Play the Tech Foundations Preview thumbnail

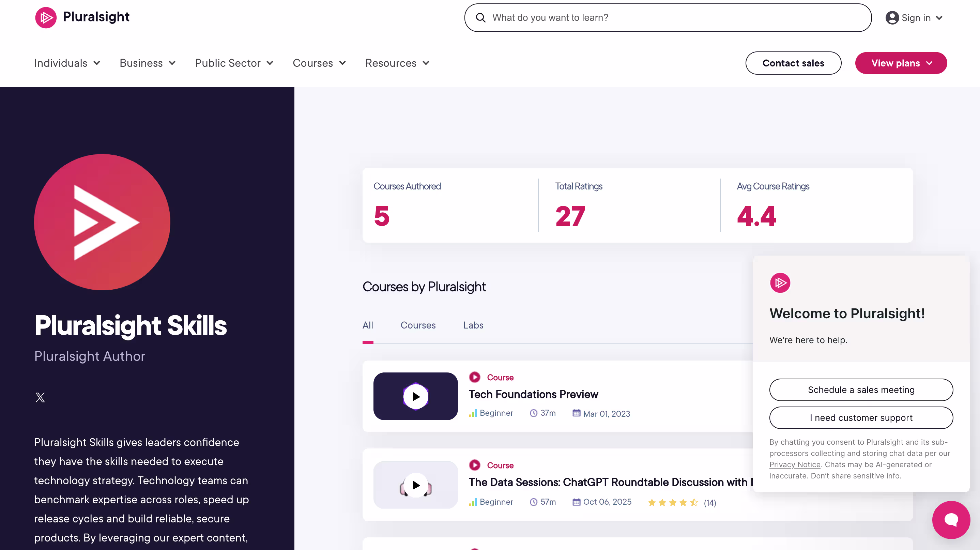[415, 396]
